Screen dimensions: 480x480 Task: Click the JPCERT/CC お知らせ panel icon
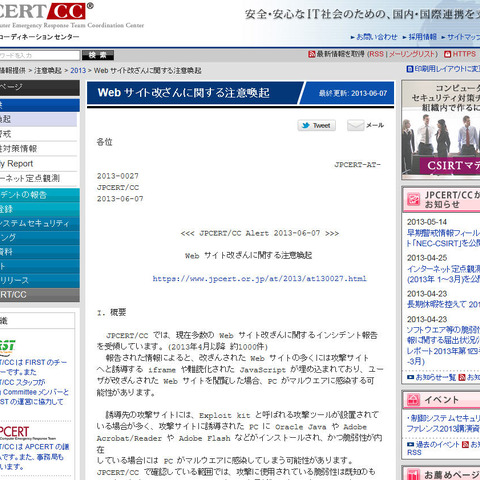point(413,199)
